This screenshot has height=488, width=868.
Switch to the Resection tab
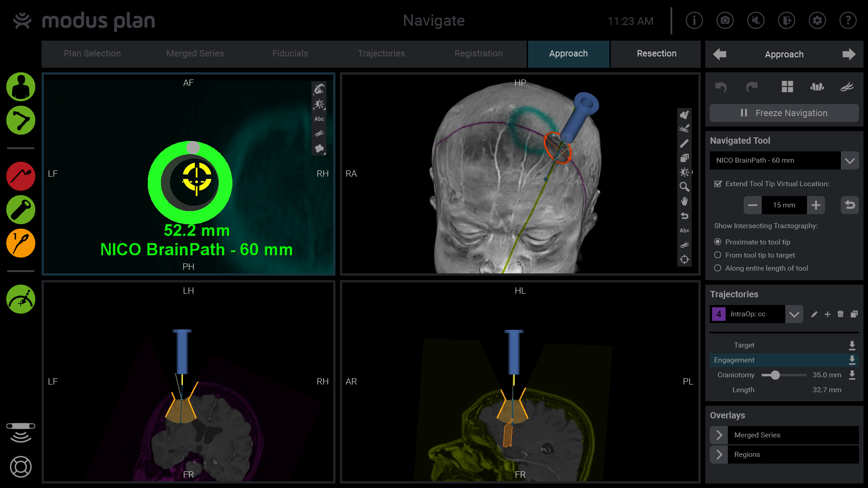pos(656,54)
